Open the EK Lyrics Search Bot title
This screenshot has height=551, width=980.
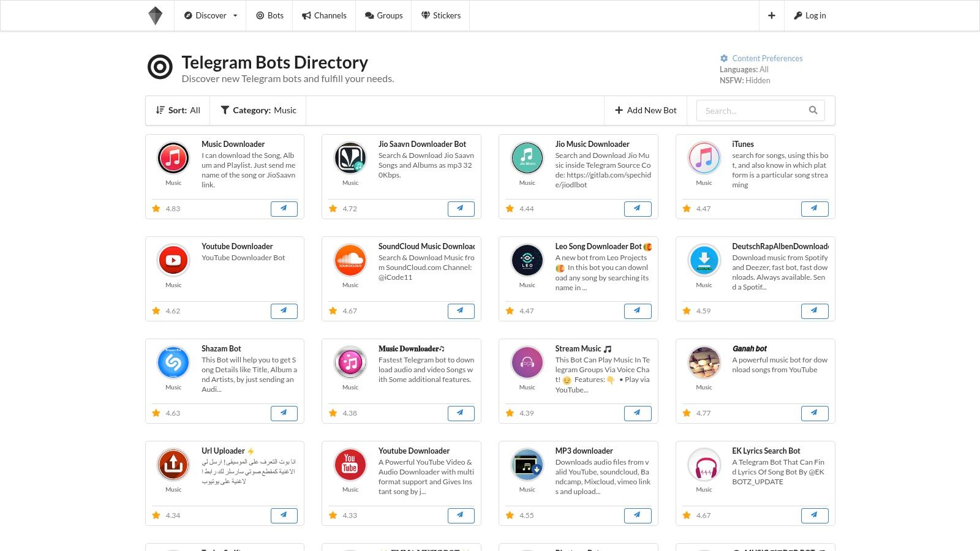tap(766, 451)
